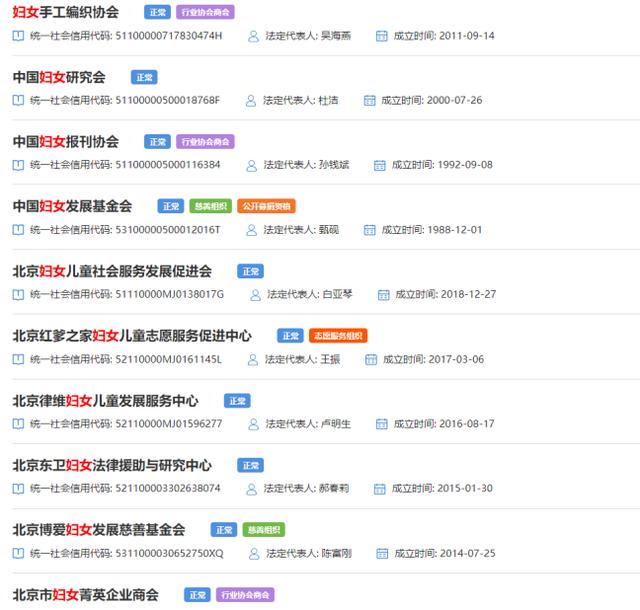
Task: Open 中国妇女发展基金会 organization entry
Action: click(x=72, y=206)
